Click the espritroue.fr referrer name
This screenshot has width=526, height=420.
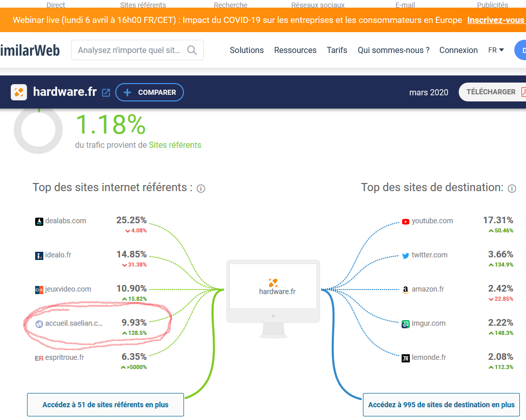(x=64, y=358)
